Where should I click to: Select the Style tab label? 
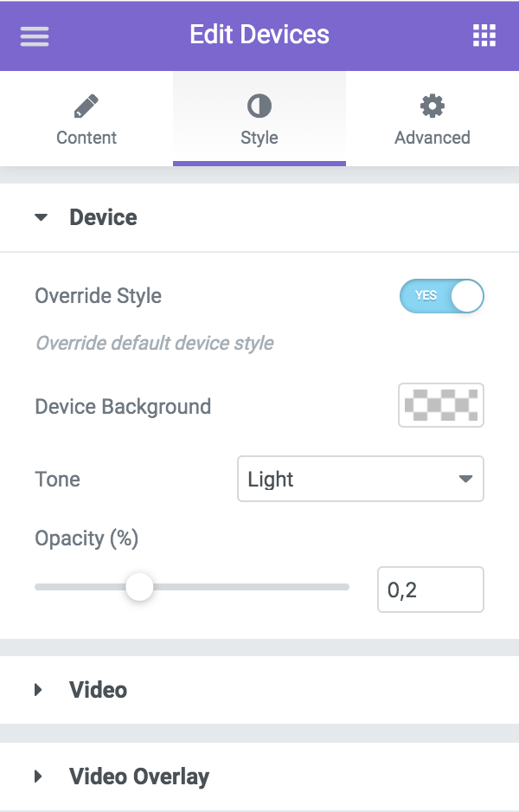pos(259,138)
